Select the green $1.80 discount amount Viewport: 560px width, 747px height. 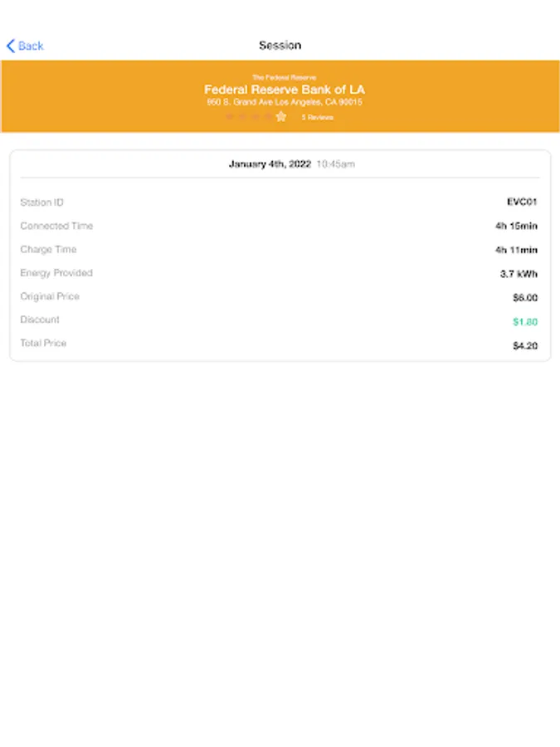click(525, 321)
